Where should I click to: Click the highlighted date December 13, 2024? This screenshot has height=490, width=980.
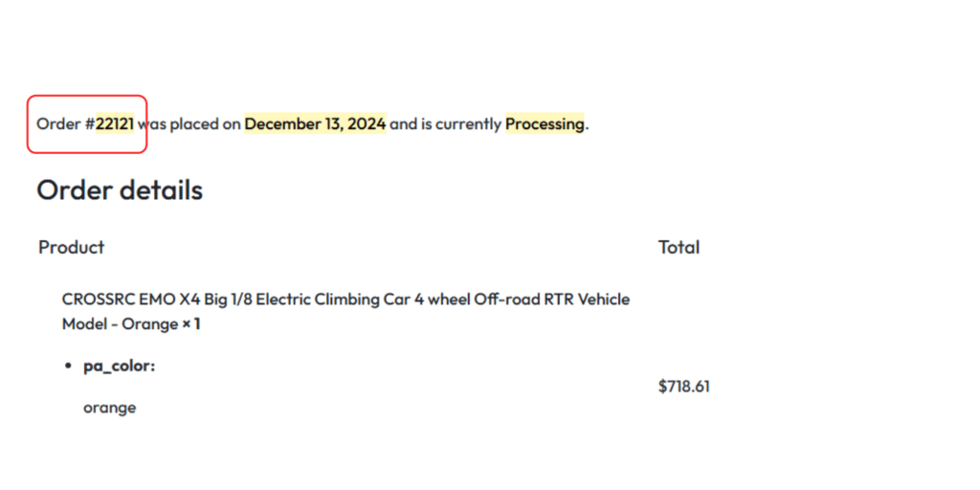[315, 123]
